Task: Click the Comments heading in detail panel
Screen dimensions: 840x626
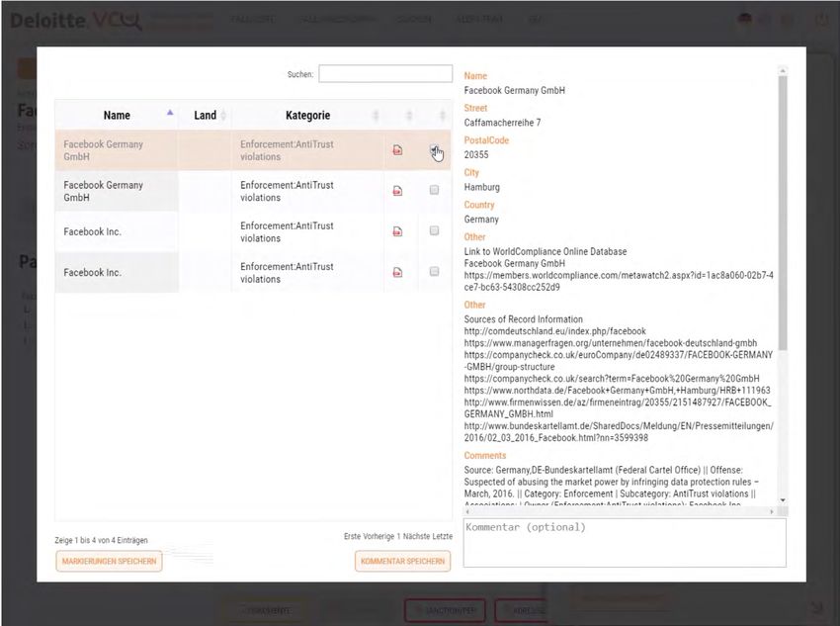Action: [x=485, y=456]
